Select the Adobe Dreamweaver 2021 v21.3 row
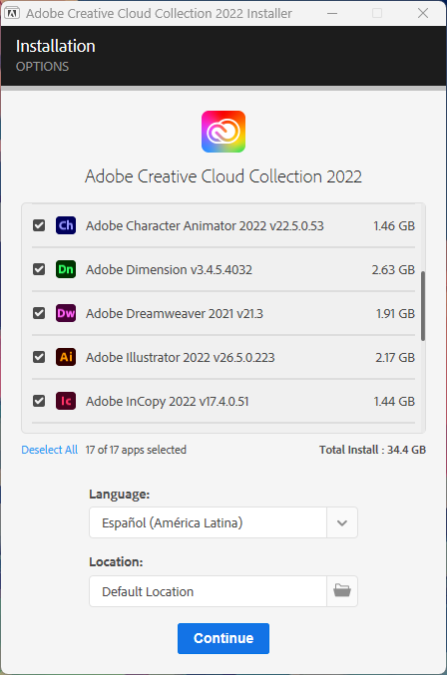 (224, 313)
